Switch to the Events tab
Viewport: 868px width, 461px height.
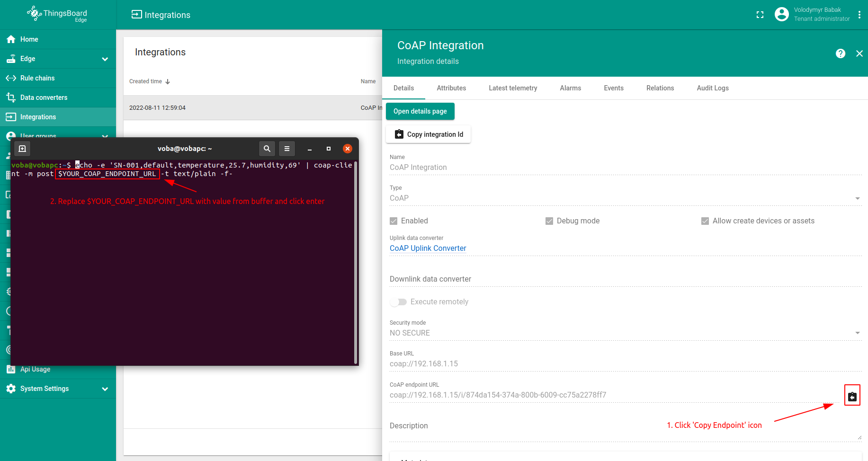point(614,88)
